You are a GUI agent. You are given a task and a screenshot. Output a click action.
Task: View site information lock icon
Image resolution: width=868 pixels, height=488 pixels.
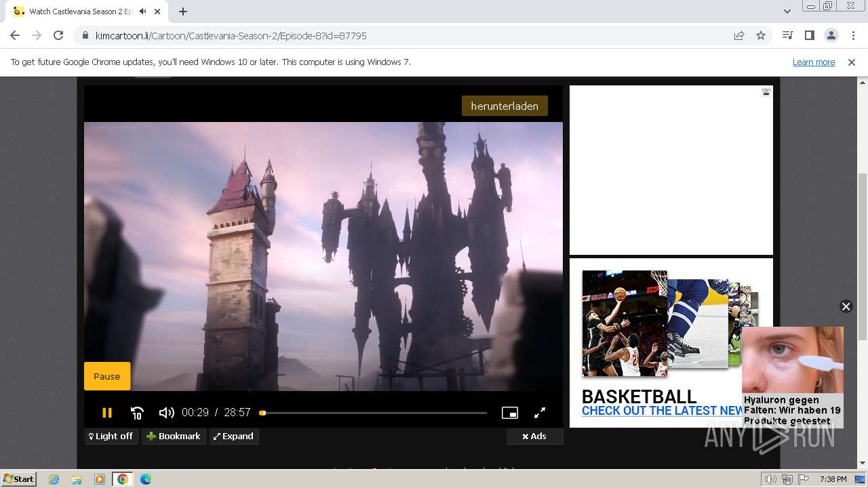pos(85,35)
